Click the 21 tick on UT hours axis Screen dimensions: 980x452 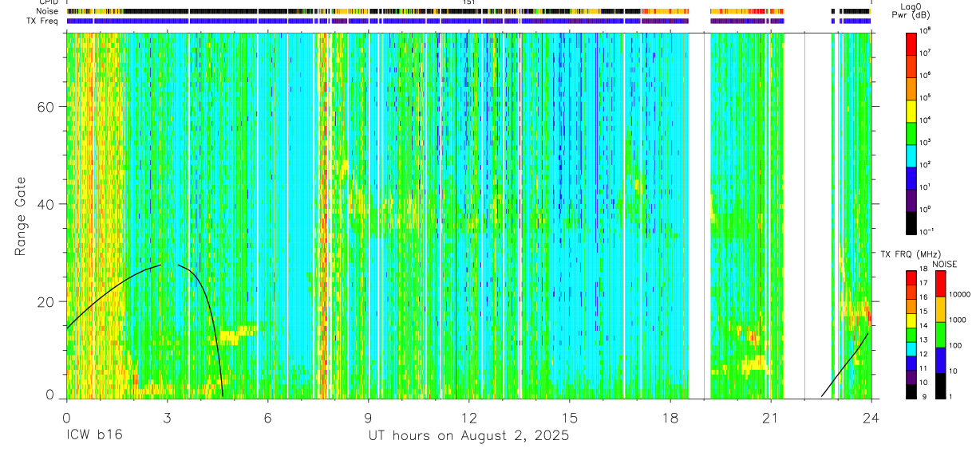771,417
